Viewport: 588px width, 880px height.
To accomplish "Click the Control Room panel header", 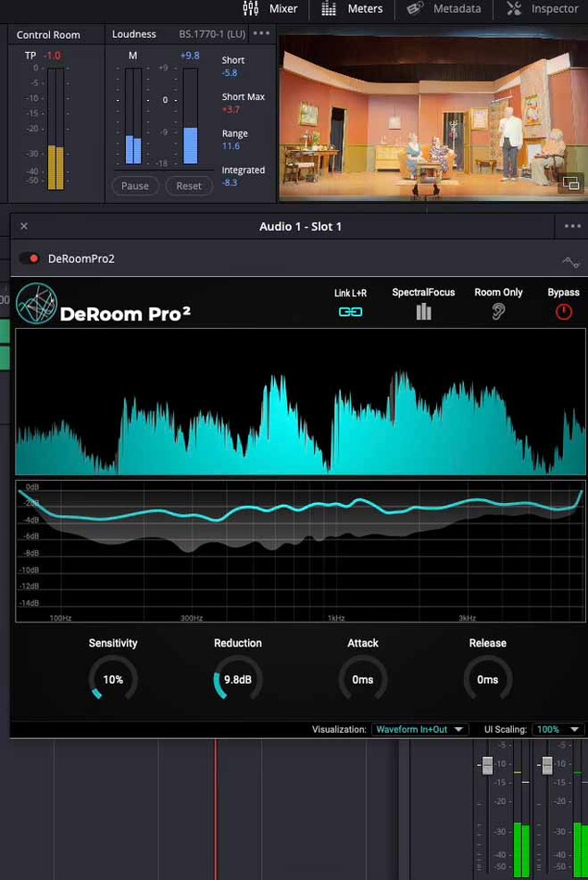I will tap(48, 35).
